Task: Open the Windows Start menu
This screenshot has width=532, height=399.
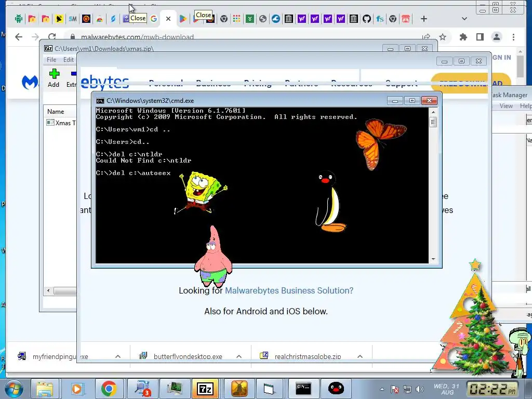Action: coord(14,389)
